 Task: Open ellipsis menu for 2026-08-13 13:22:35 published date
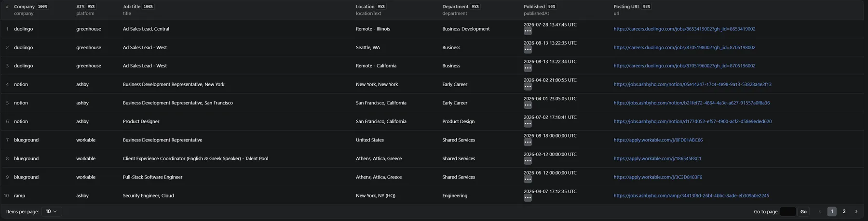coord(528,50)
